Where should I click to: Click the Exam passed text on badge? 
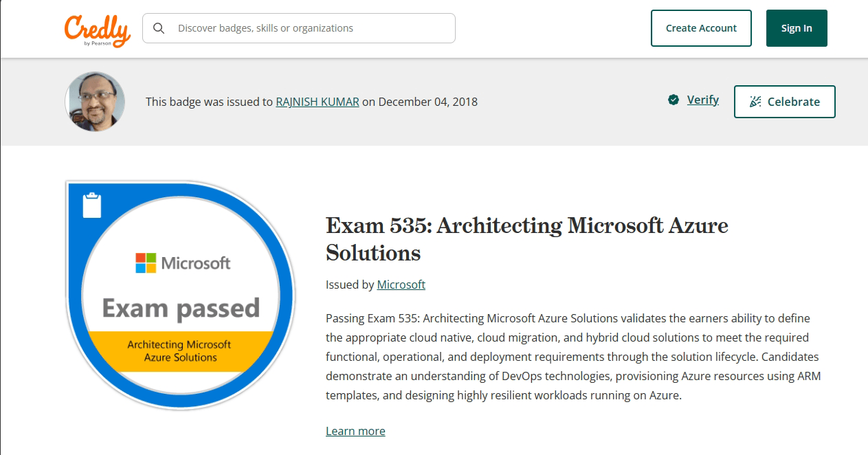click(181, 308)
